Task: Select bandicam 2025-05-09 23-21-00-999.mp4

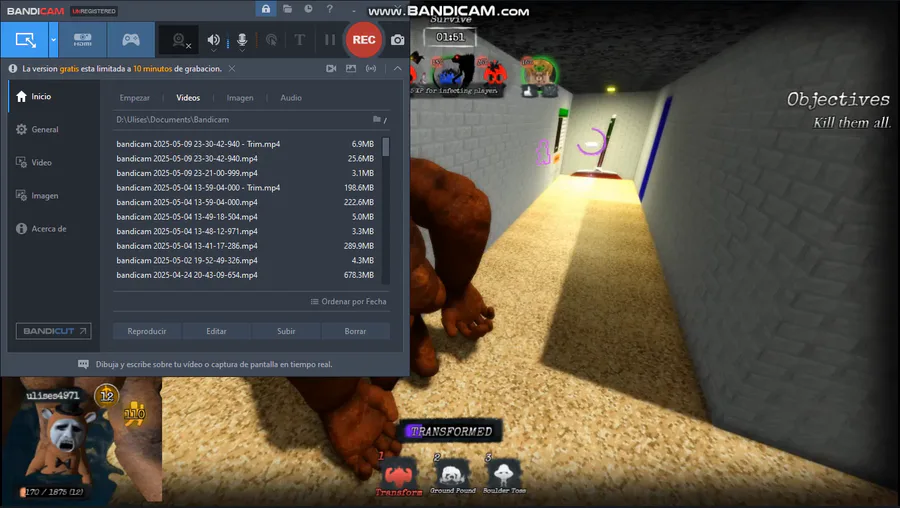Action: pyautogui.click(x=246, y=173)
